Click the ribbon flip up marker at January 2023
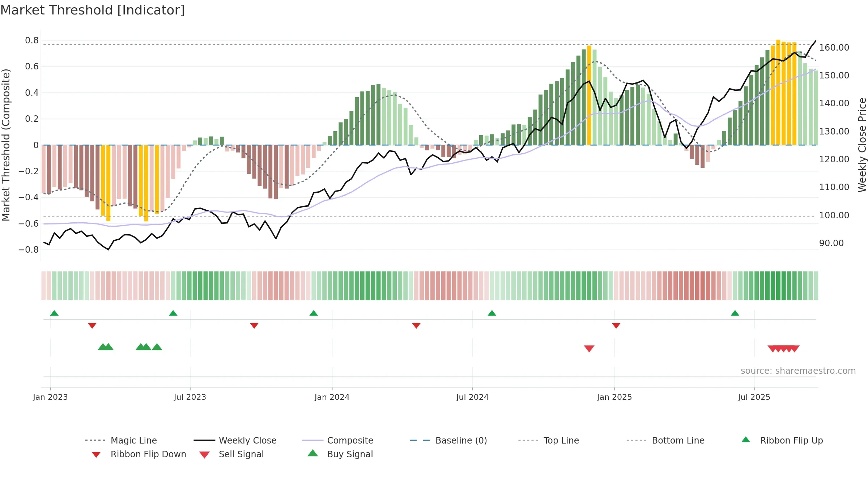This screenshot has width=868, height=488. click(54, 313)
